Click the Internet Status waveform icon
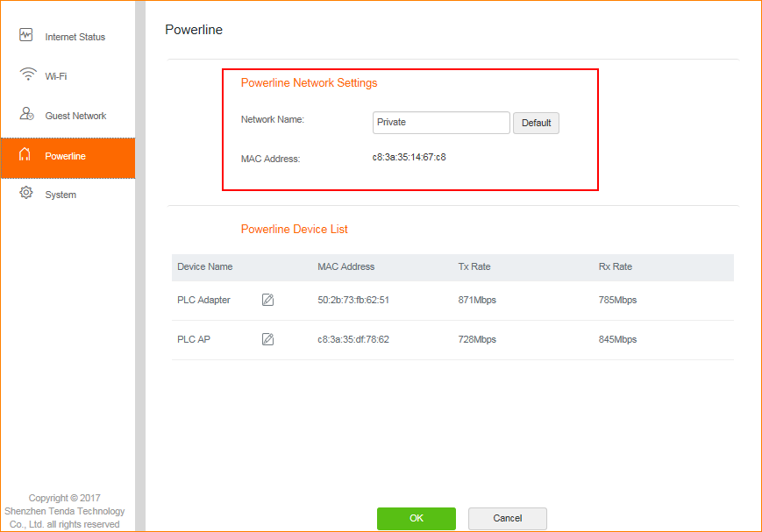Image resolution: width=762 pixels, height=532 pixels. (26, 36)
